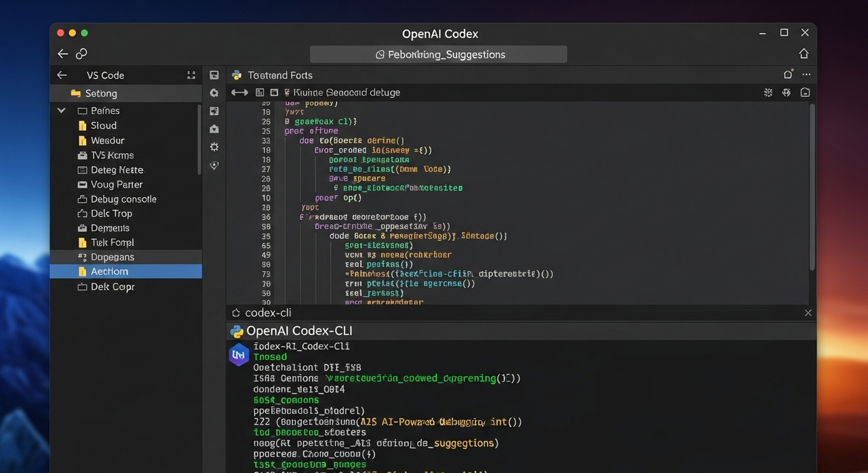
Task: Switch to the codex-cli panel tab
Action: 268,312
